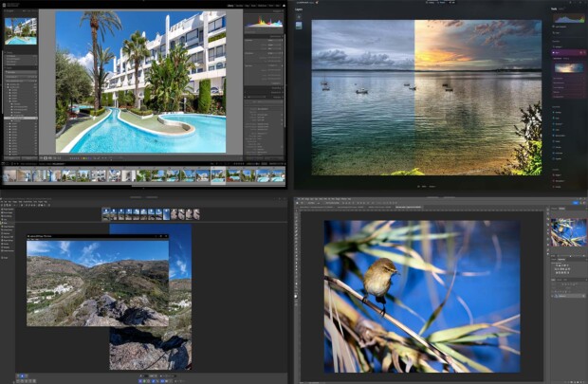Viewport: 588px width, 384px height.
Task: Select the Move tool in Photoshop's toolbar
Action: 298,212
